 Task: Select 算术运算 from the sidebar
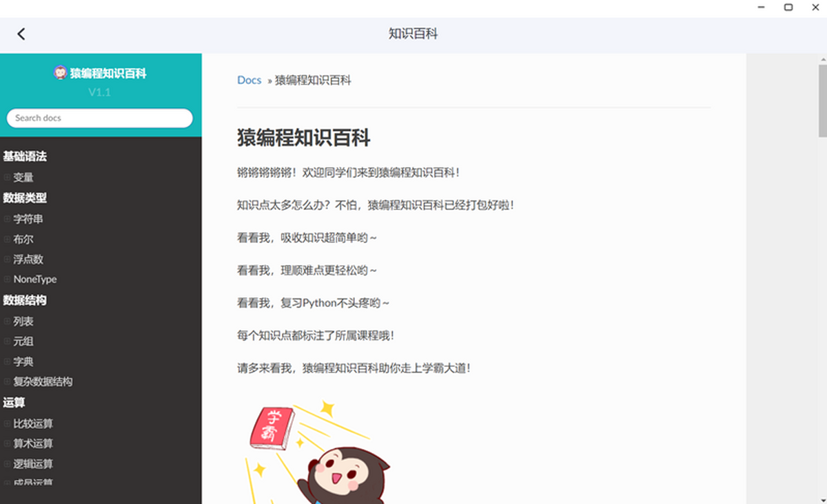point(33,443)
